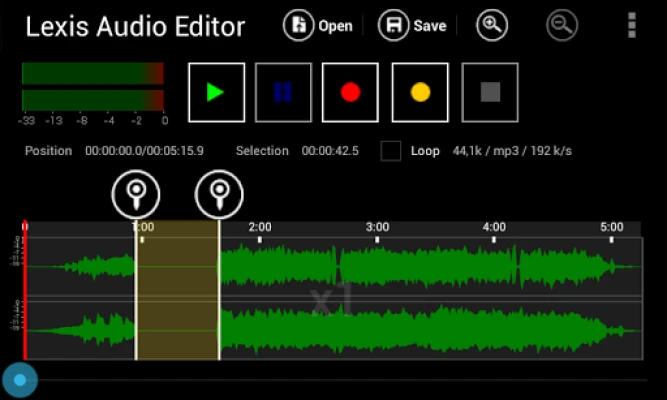The width and height of the screenshot is (667, 400).
Task: Click the grayed zoom out magnifier
Action: 562,26
